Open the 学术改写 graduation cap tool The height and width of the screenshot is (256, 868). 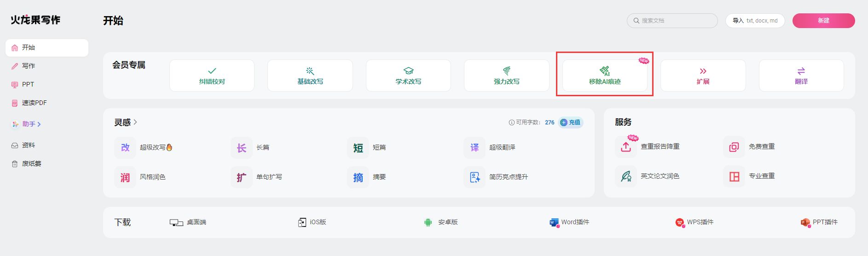pyautogui.click(x=408, y=71)
